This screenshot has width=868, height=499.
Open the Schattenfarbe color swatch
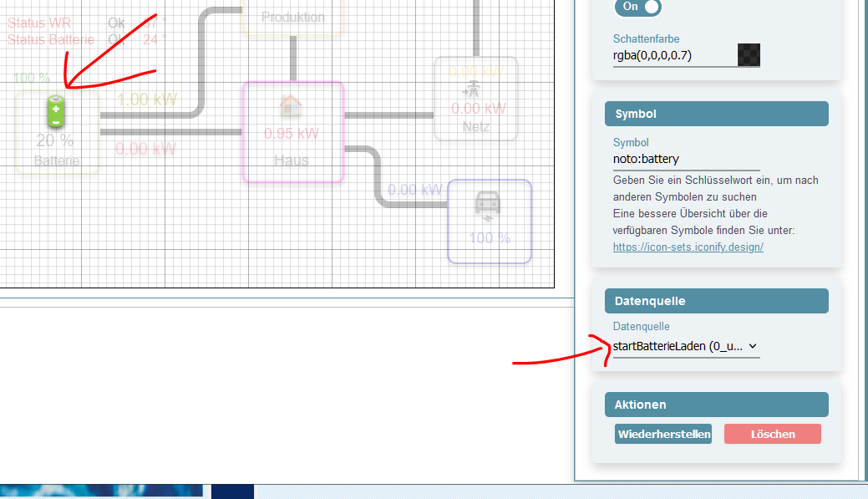749,55
